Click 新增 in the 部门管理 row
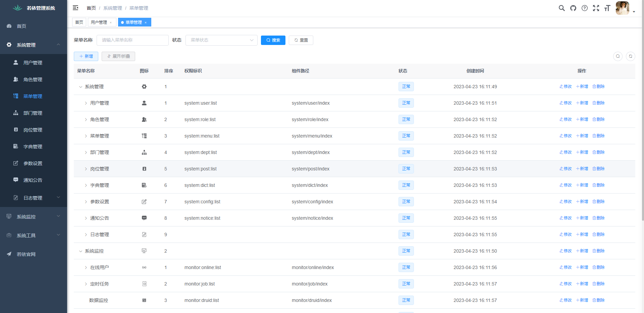The height and width of the screenshot is (313, 644). pyautogui.click(x=582, y=152)
